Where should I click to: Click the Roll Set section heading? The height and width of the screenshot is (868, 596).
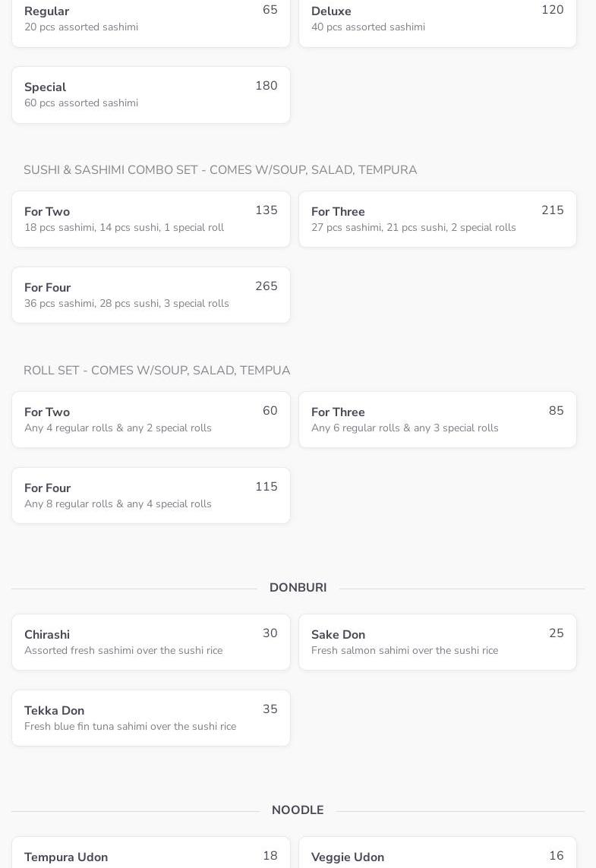[156, 371]
